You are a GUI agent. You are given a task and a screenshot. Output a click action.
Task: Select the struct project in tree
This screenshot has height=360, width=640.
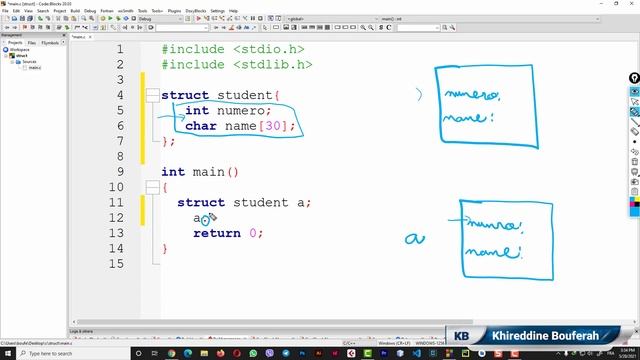[22, 56]
